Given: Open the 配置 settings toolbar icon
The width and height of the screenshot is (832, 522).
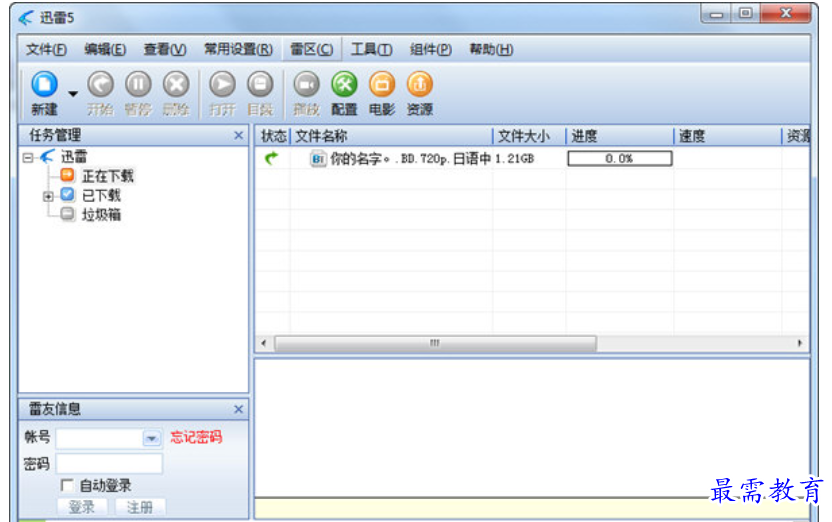Looking at the screenshot, I should [344, 85].
